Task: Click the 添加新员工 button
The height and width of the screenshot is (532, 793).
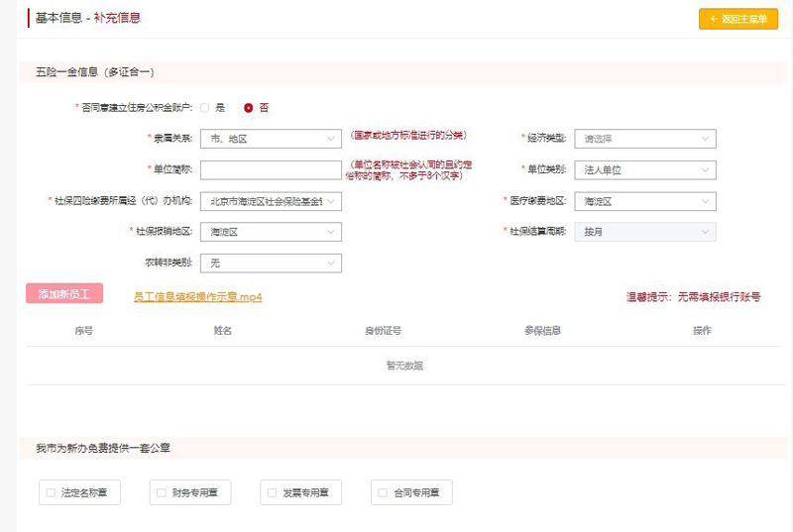Action: click(64, 294)
